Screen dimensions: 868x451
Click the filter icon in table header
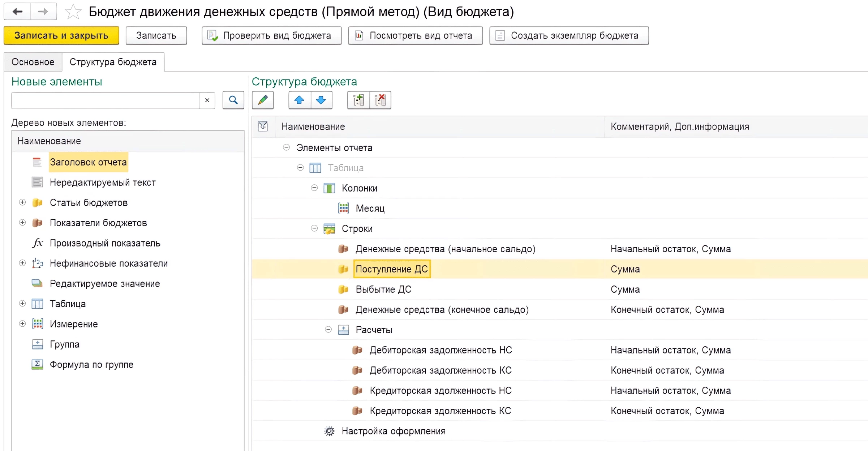point(263,126)
